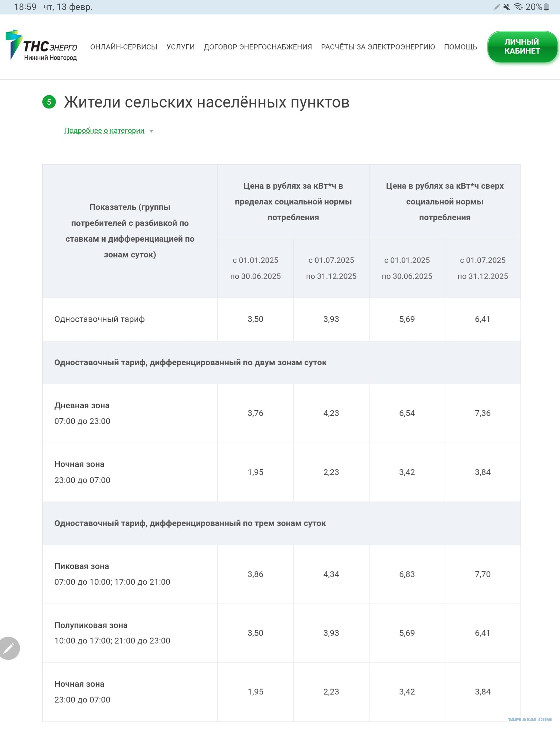Screen dimensions: 560x729
Task: Open the Онлайн-сервисы menu
Action: (124, 47)
